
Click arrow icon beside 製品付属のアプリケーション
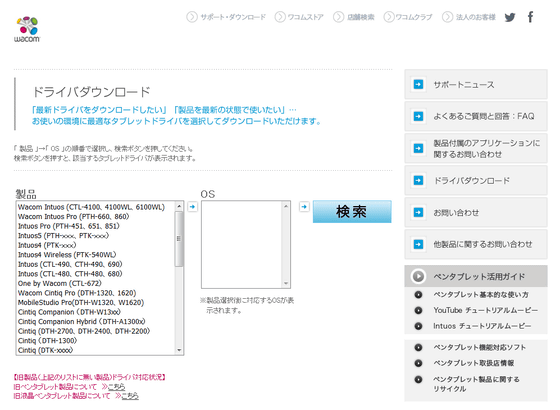(418, 148)
